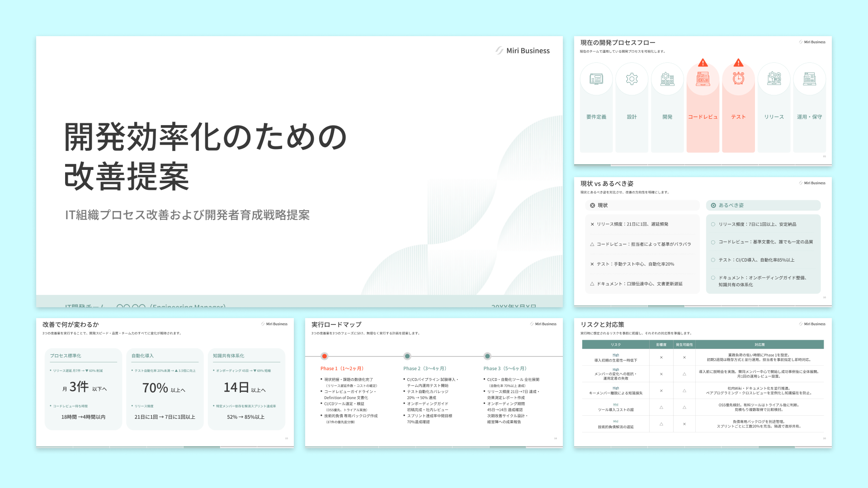Click the 現状 column header

point(642,205)
